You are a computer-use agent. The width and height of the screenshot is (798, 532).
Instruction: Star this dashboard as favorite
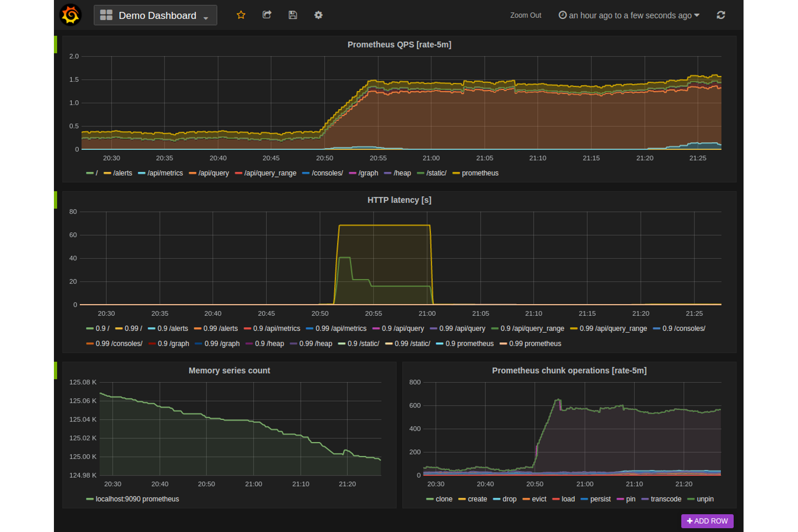(x=241, y=15)
